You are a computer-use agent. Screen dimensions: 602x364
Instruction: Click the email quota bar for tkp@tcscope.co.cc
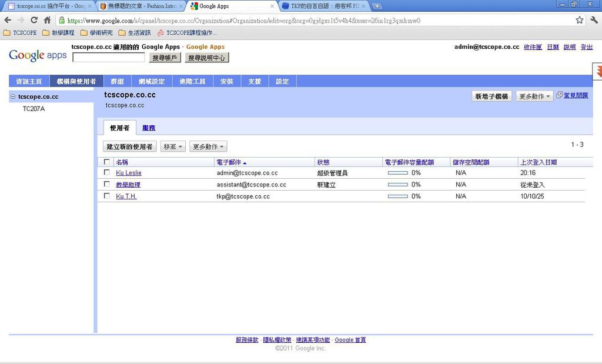tap(398, 196)
